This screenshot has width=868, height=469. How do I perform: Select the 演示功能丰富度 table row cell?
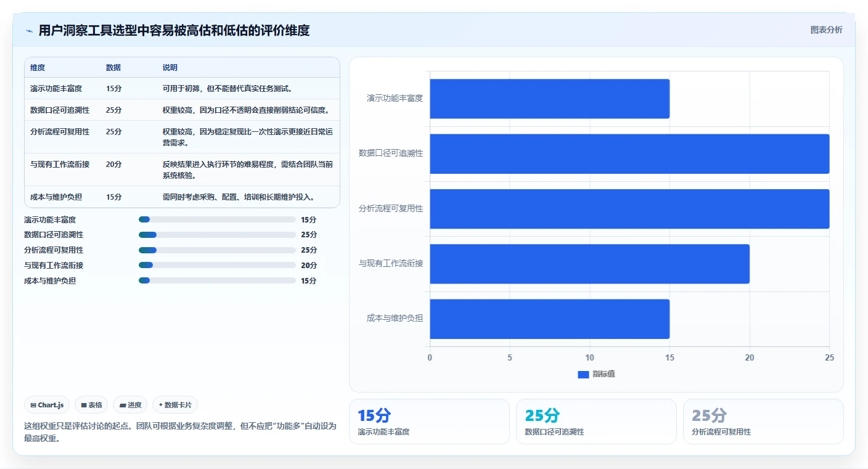(x=56, y=89)
